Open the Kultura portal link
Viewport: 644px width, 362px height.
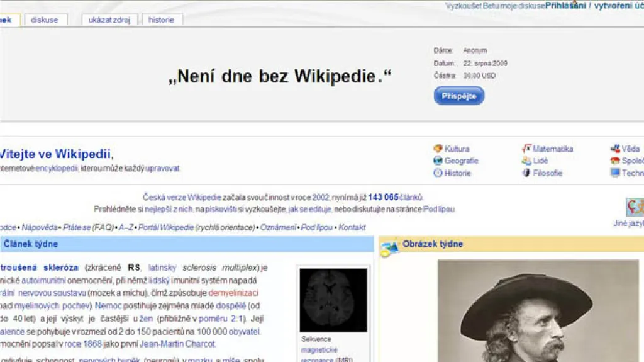tap(457, 149)
